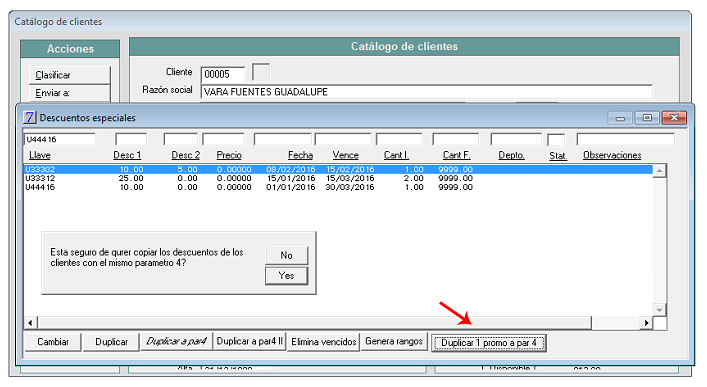Click the Fecha value 08/02/2016

coord(290,169)
